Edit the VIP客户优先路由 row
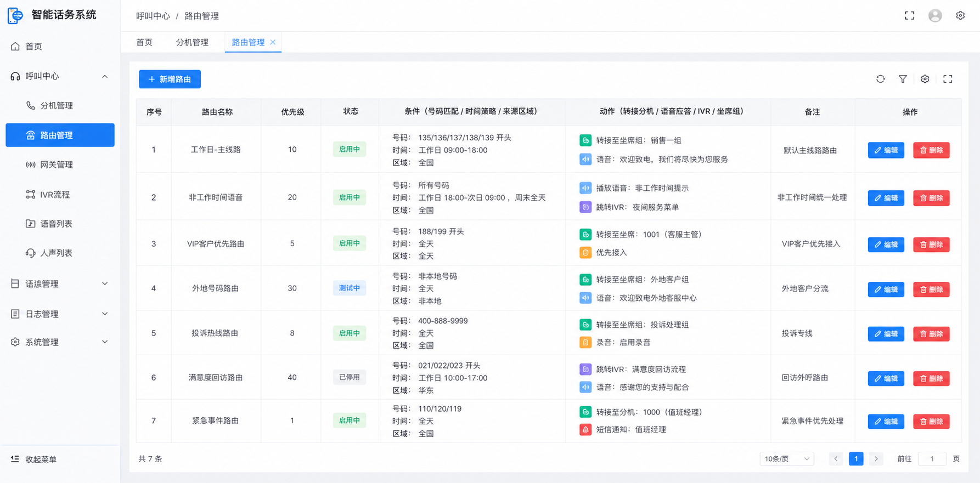 (x=886, y=245)
